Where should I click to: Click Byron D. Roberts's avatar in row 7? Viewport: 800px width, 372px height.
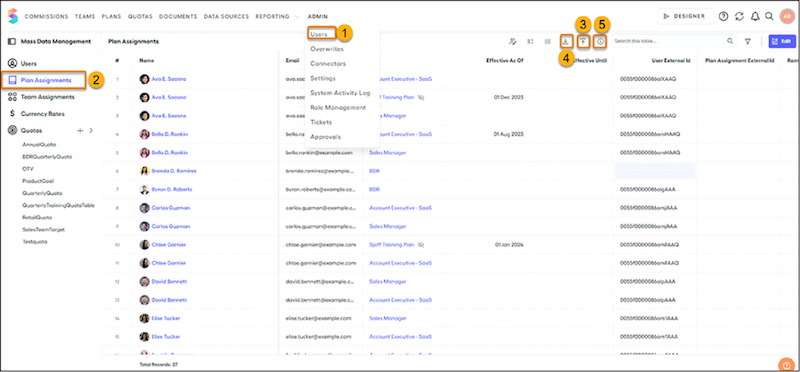144,189
